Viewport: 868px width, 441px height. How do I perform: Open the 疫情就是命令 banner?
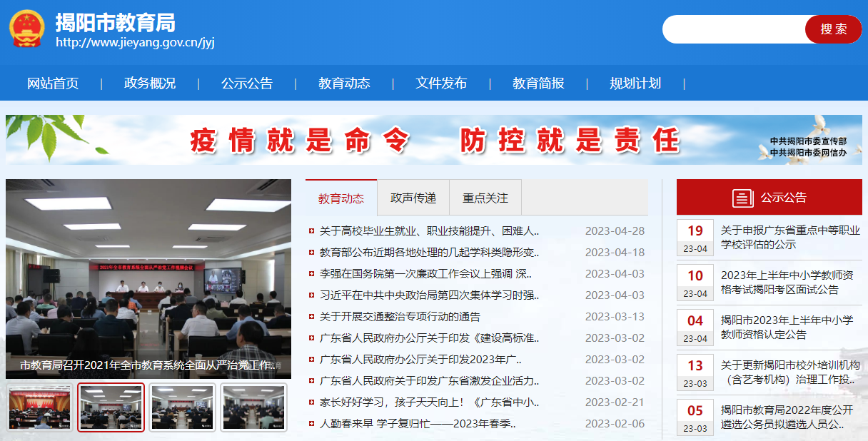tap(434, 140)
